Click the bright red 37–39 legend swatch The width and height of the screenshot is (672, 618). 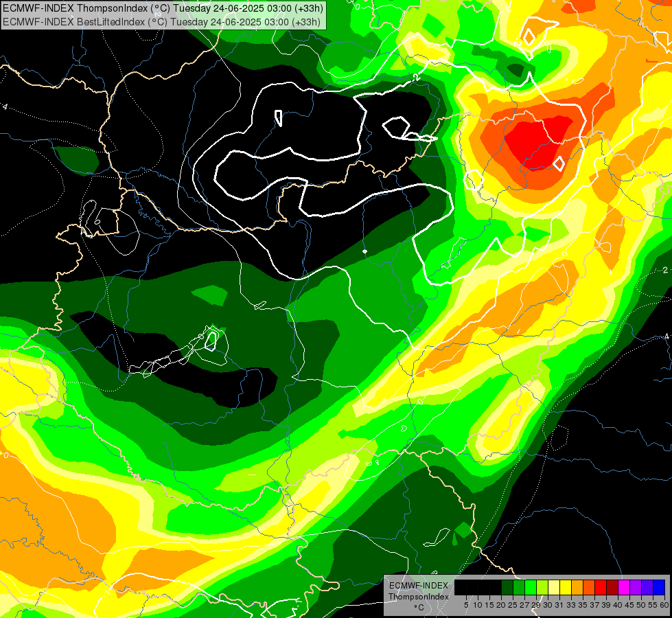click(x=601, y=587)
